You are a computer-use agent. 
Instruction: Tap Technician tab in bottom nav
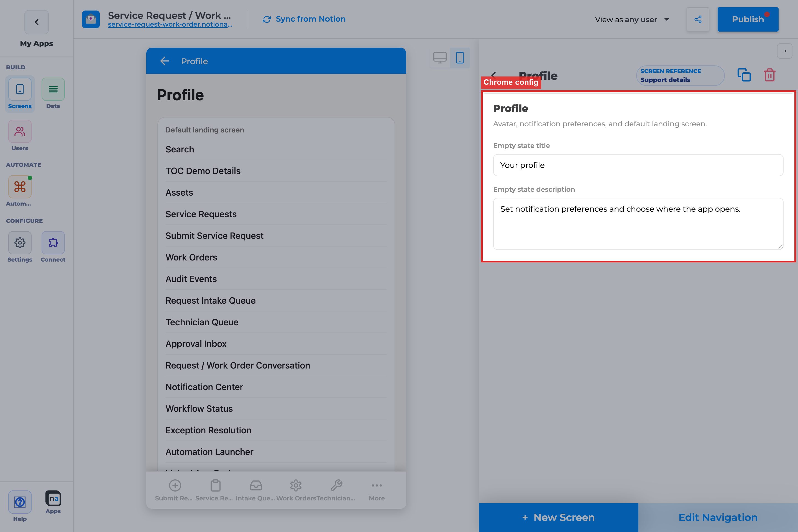coord(336,490)
